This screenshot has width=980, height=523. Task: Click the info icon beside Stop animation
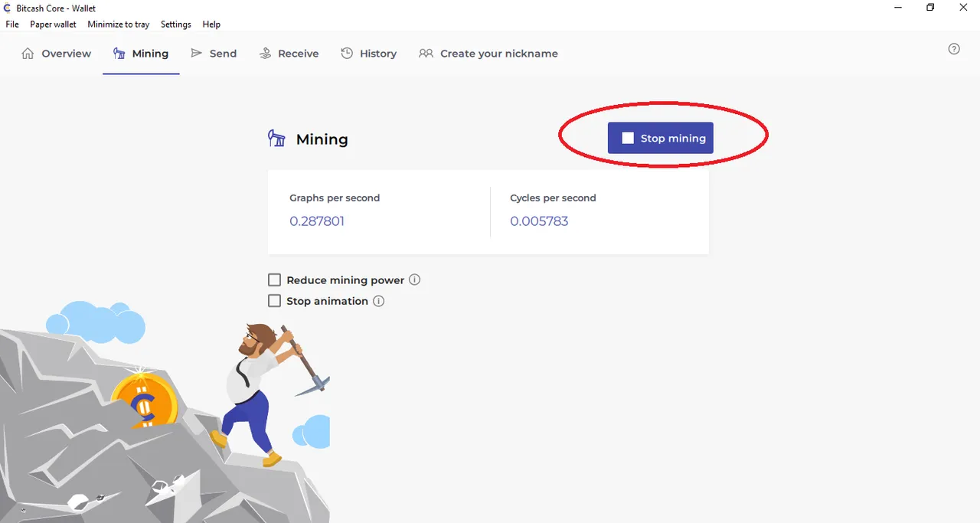378,301
